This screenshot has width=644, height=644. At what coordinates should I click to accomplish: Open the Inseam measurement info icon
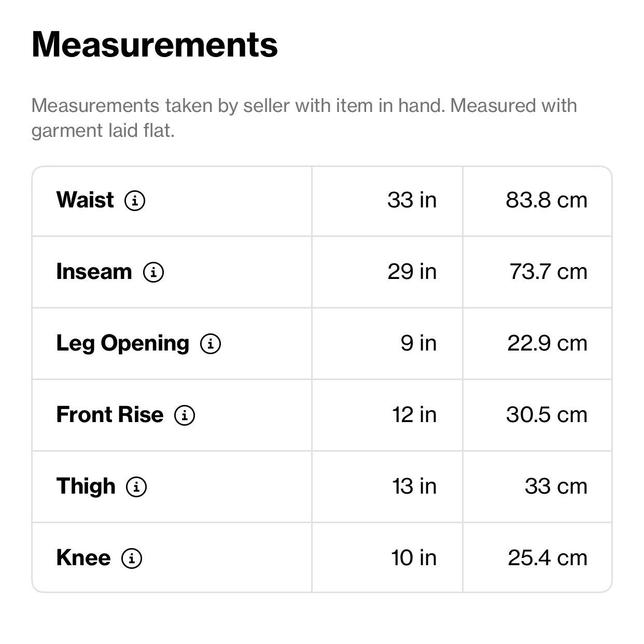(153, 272)
